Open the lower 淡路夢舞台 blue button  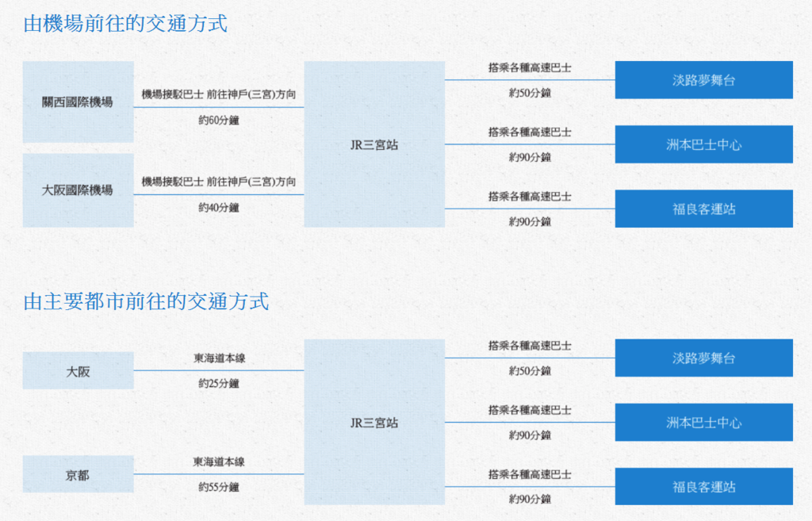tap(704, 358)
